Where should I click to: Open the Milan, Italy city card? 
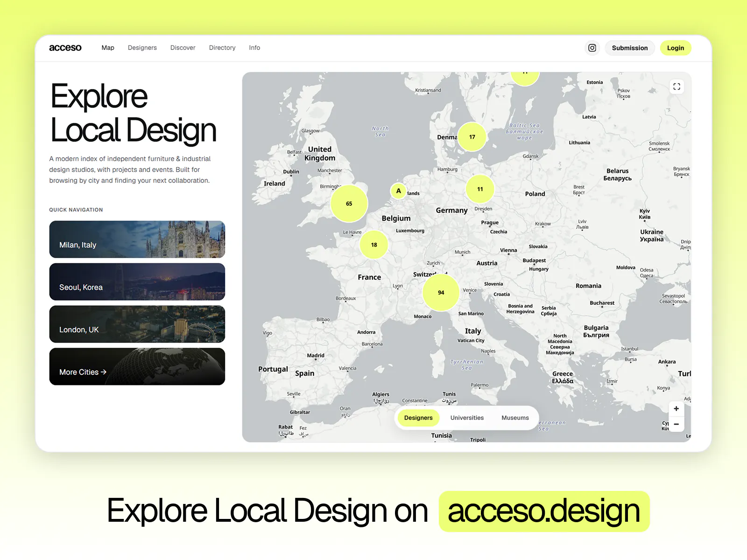click(137, 239)
